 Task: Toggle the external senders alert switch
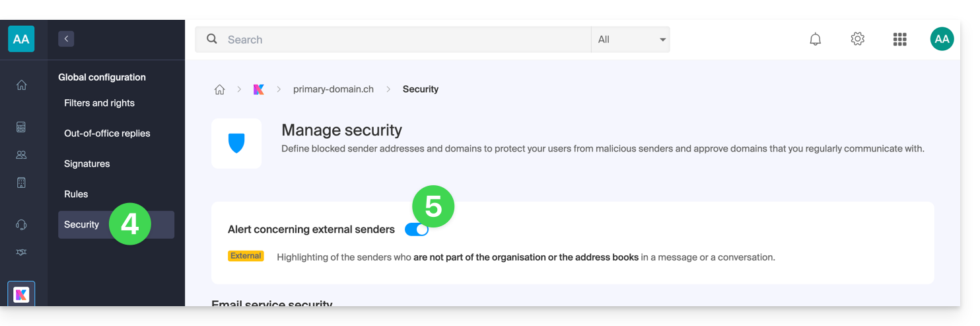[417, 229]
